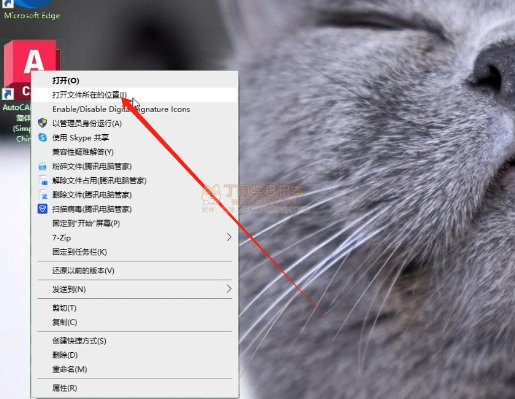The width and height of the screenshot is (515, 399).
Task: Choose Enable/Disable Digital Signature Icons
Action: pyautogui.click(x=134, y=109)
